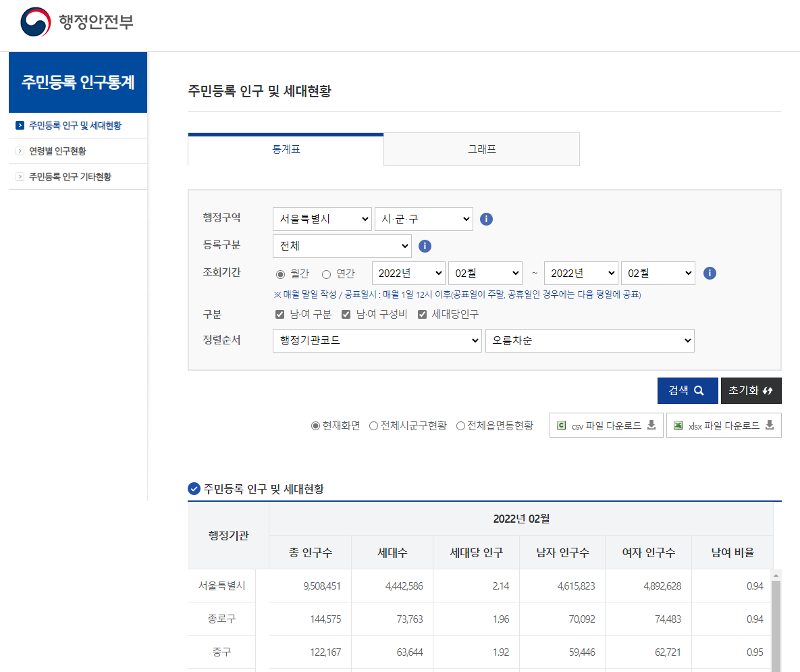Switch to the 그래프 tab
The height and width of the screenshot is (672, 800).
pos(481,149)
